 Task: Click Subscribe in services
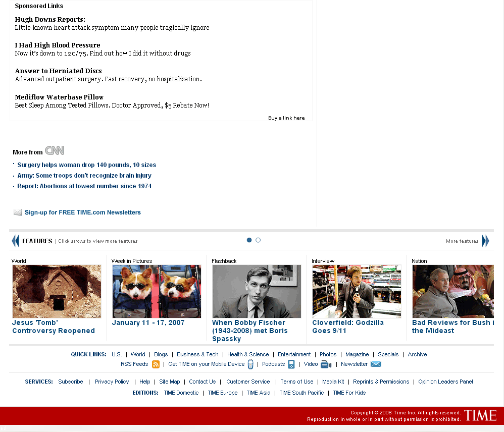(x=70, y=382)
